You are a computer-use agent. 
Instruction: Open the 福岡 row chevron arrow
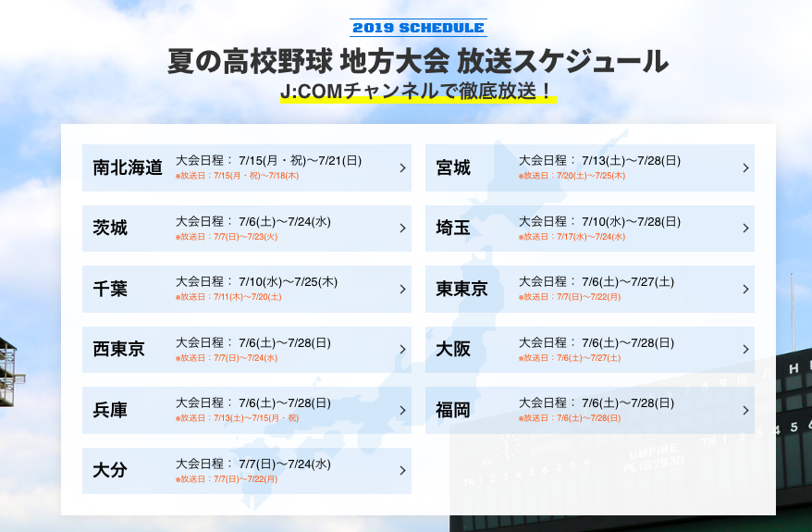click(x=745, y=410)
